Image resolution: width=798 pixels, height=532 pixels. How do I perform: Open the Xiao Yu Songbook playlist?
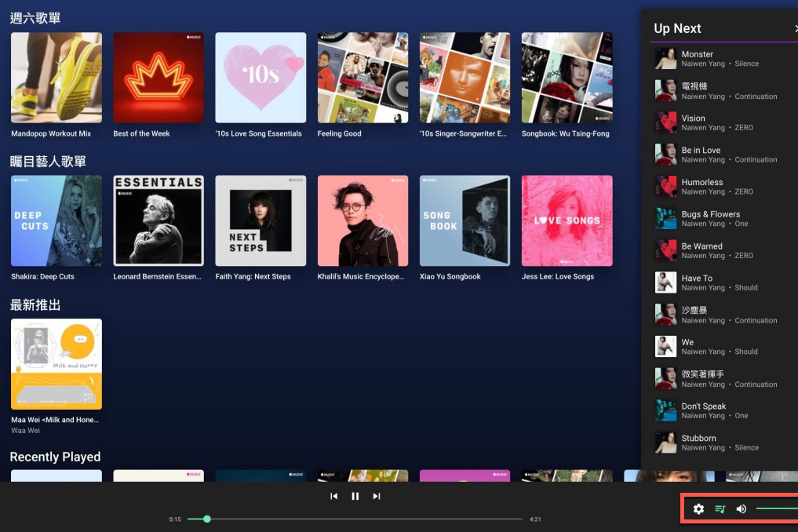tap(465, 220)
